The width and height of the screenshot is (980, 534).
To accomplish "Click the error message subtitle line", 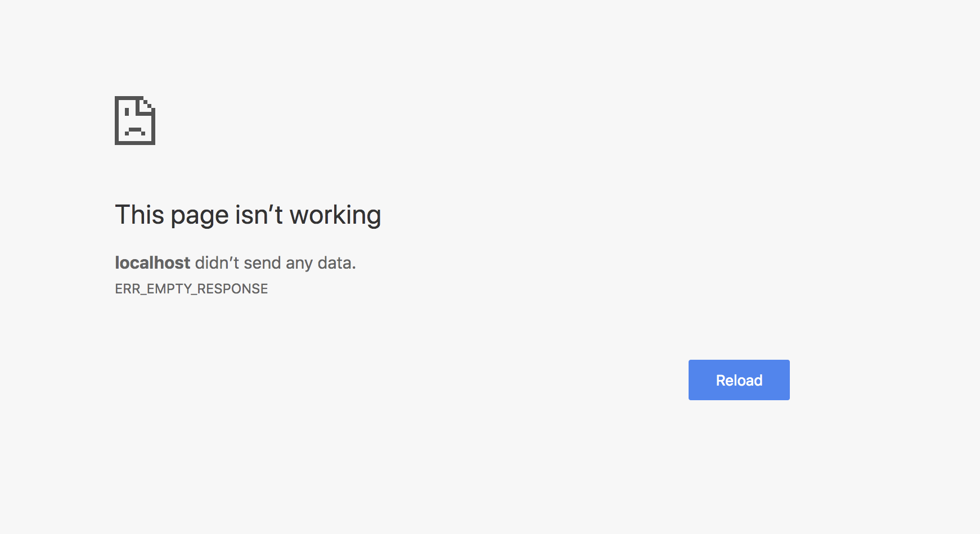I will pyautogui.click(x=235, y=263).
